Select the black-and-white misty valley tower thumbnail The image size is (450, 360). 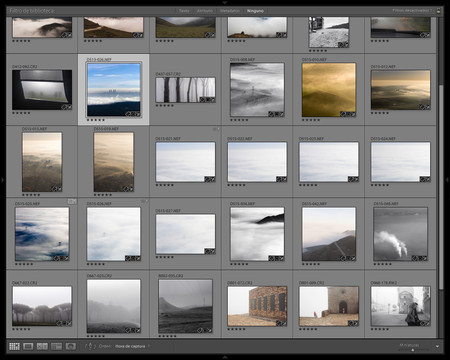click(x=257, y=90)
